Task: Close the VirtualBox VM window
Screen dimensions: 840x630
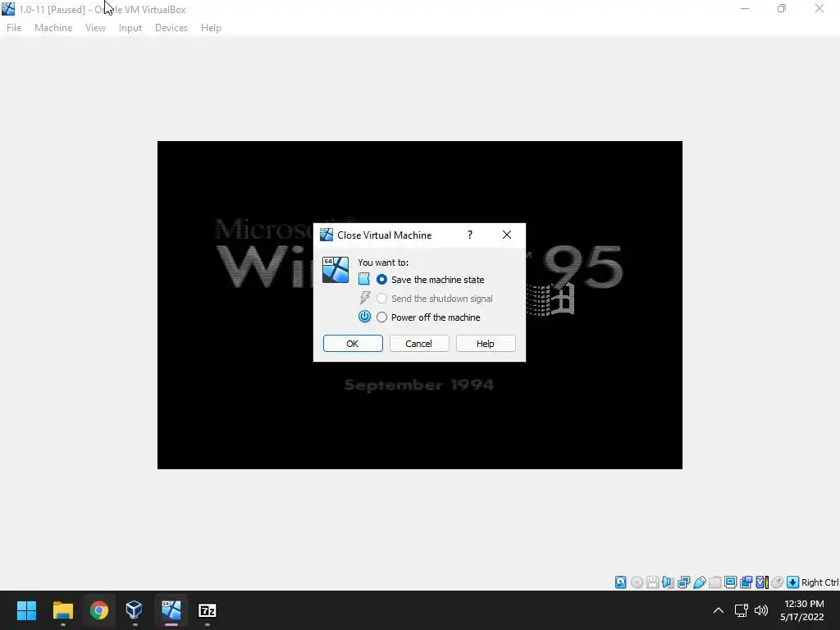Action: (x=819, y=8)
